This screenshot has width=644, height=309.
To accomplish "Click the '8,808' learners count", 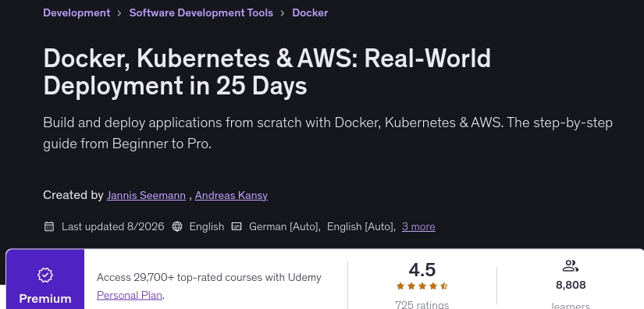I will point(571,285).
